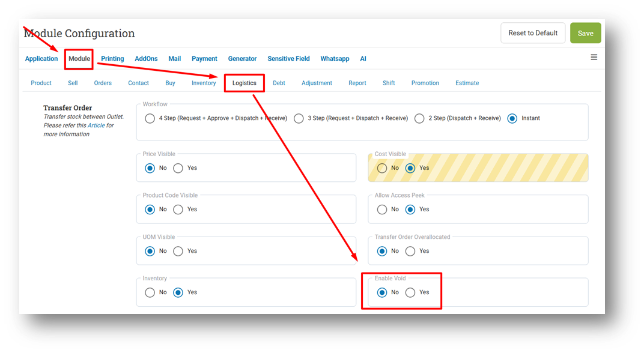Open the Sensitive Field tab

(289, 59)
